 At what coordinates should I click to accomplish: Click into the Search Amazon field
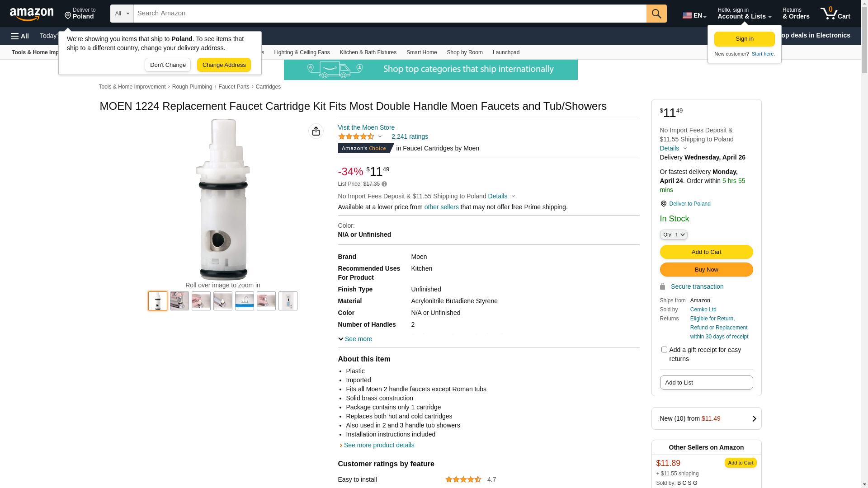390,14
